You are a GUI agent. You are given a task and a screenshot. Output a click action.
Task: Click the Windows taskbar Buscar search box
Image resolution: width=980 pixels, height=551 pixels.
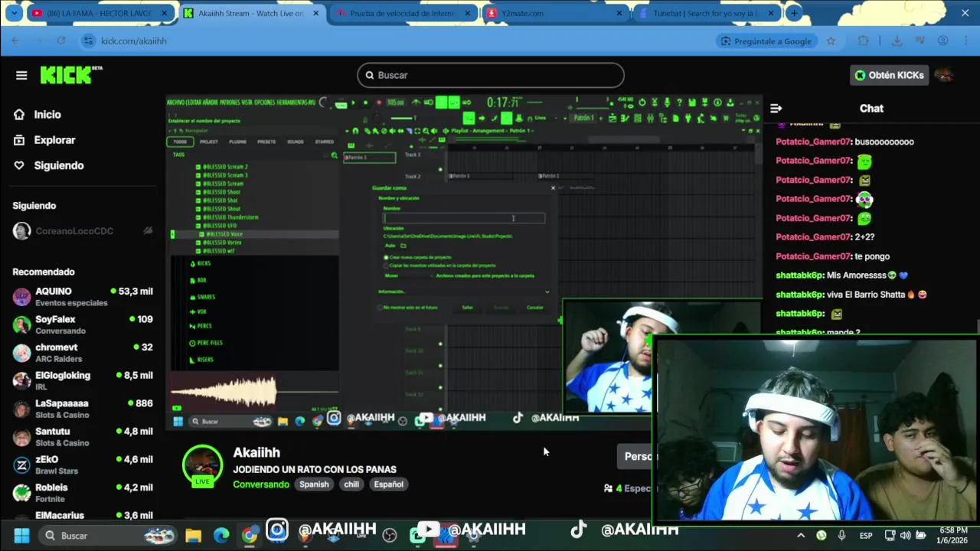107,536
